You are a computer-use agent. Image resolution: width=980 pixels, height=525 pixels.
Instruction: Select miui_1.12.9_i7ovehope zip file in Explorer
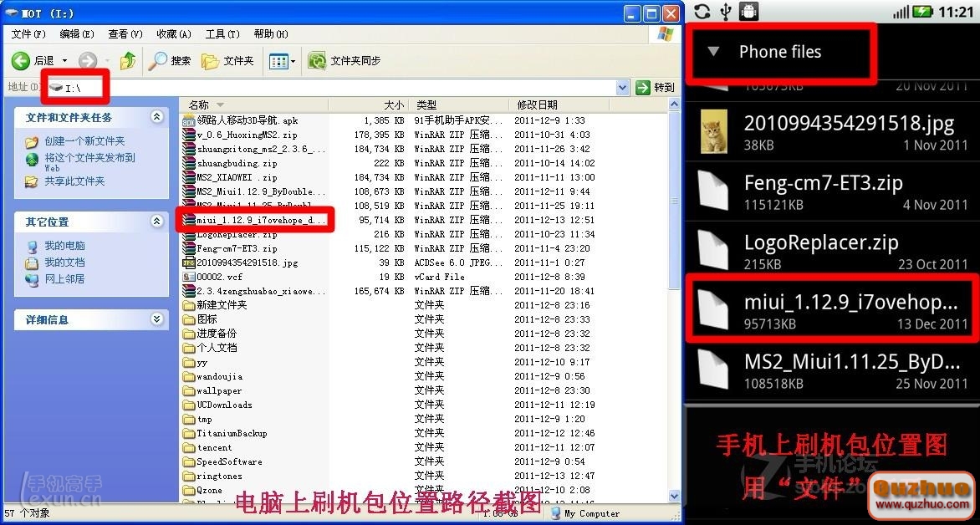coord(254,220)
